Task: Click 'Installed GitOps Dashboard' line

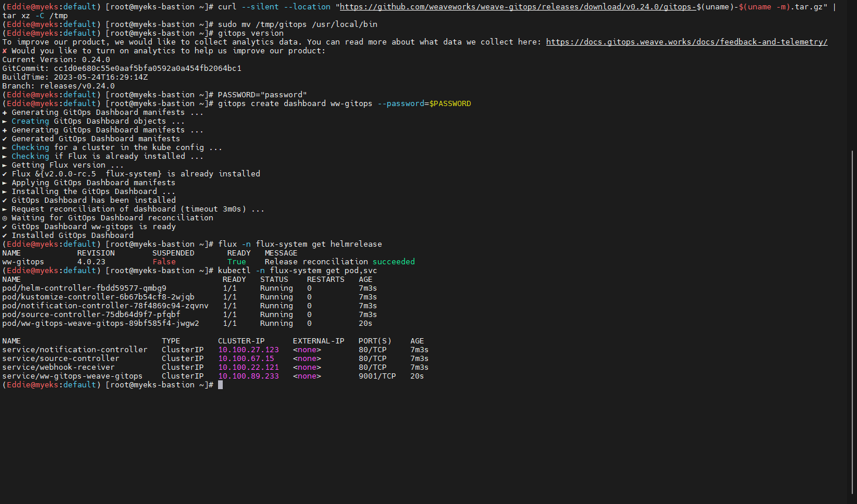Action: tap(68, 236)
